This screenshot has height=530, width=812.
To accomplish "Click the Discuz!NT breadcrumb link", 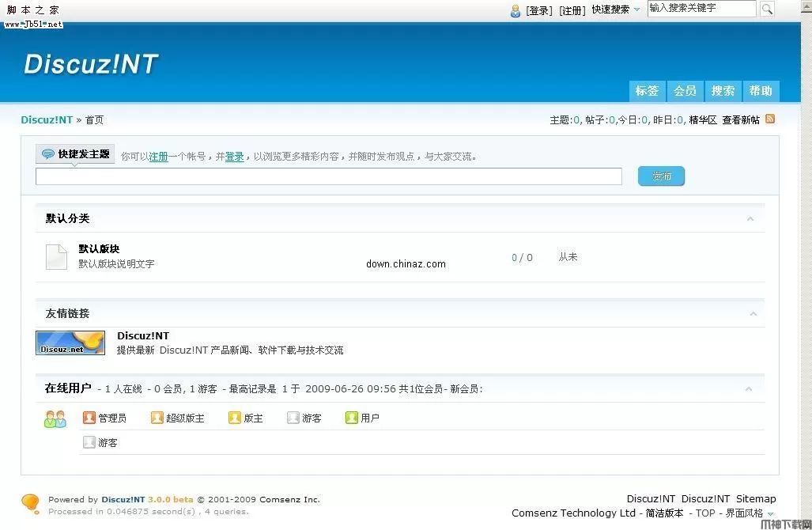I will (x=47, y=119).
